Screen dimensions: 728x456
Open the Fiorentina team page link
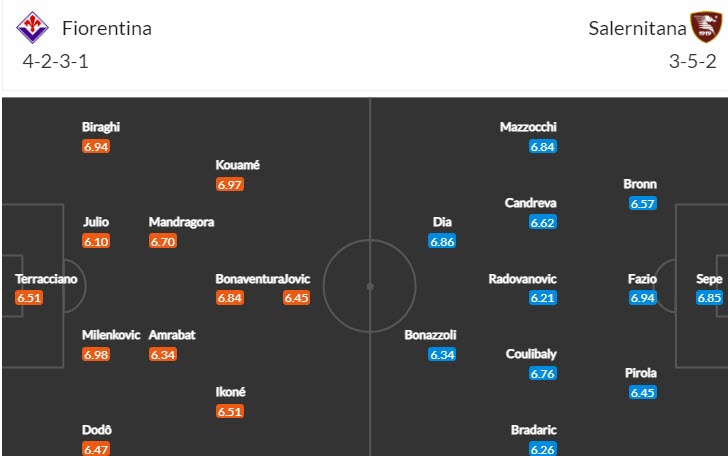[107, 28]
